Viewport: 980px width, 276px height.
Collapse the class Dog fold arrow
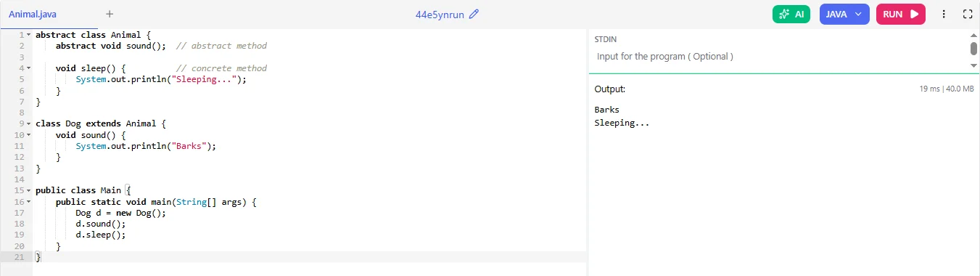tap(28, 124)
